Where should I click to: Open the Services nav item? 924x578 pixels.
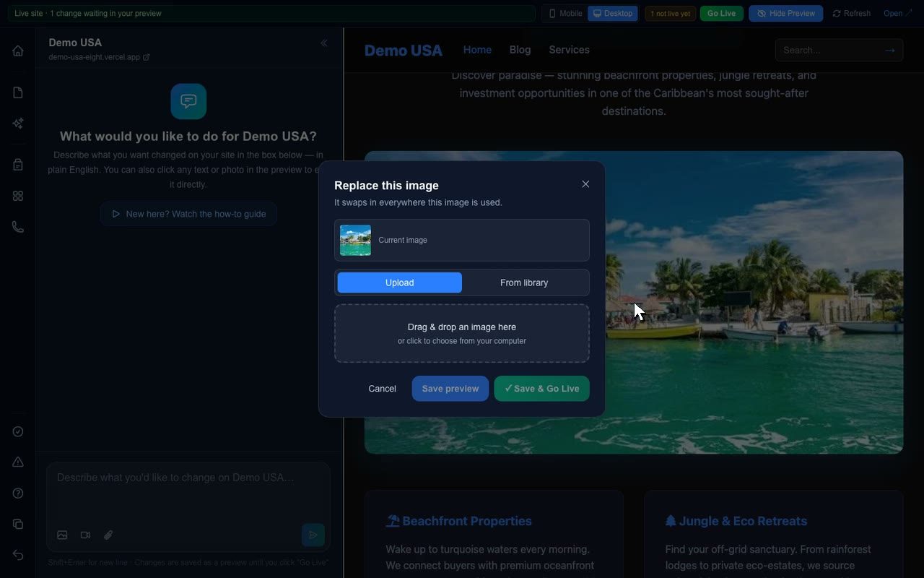569,50
